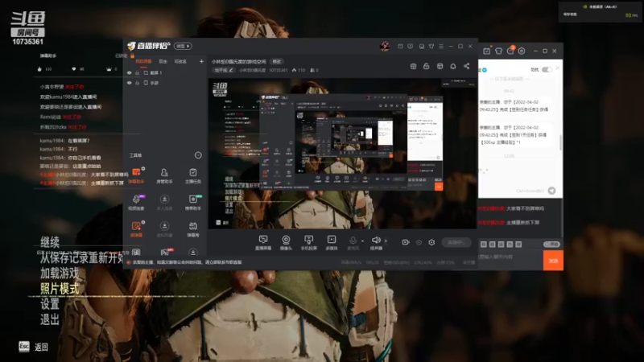Screen dimensions: 644x362
Task: Open the 房管助手 tool
Action: click(164, 175)
